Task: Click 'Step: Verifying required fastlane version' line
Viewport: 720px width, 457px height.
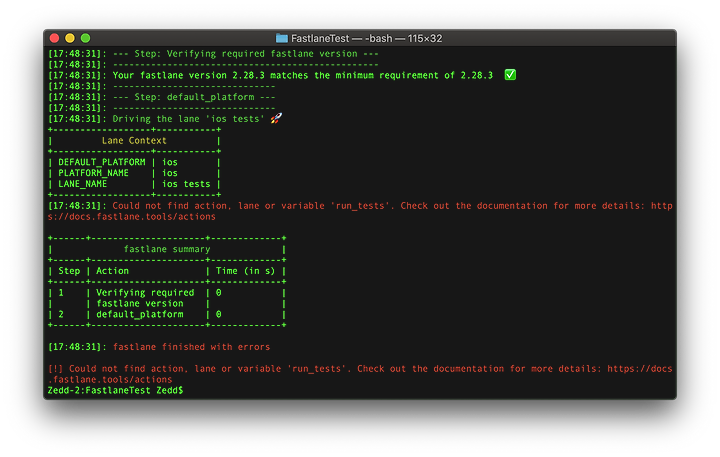Action: [246, 54]
